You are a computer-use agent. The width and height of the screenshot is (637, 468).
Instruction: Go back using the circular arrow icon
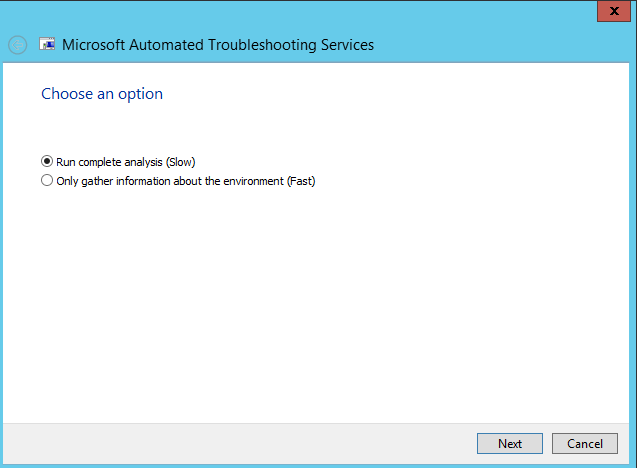pos(17,45)
